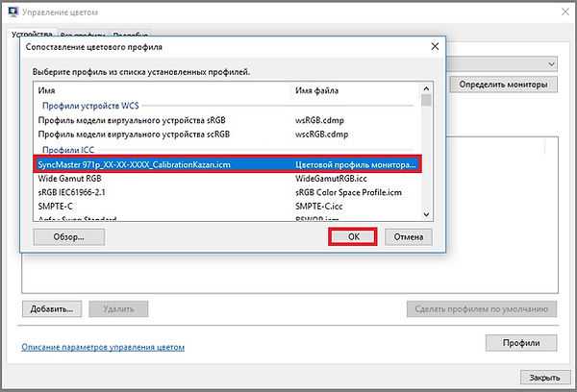Select sRGB virtual device model profile
Image resolution: width=577 pixels, height=392 pixels.
(227, 120)
